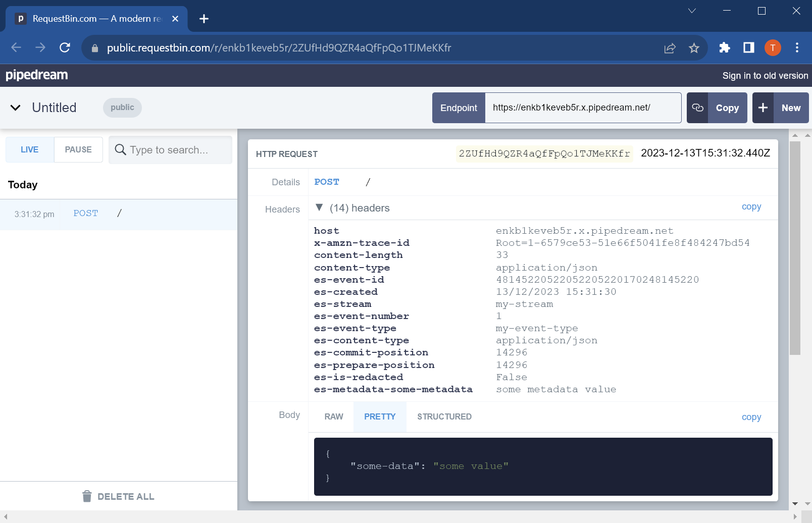Click es-metadata-some-metadata header name

tap(393, 389)
